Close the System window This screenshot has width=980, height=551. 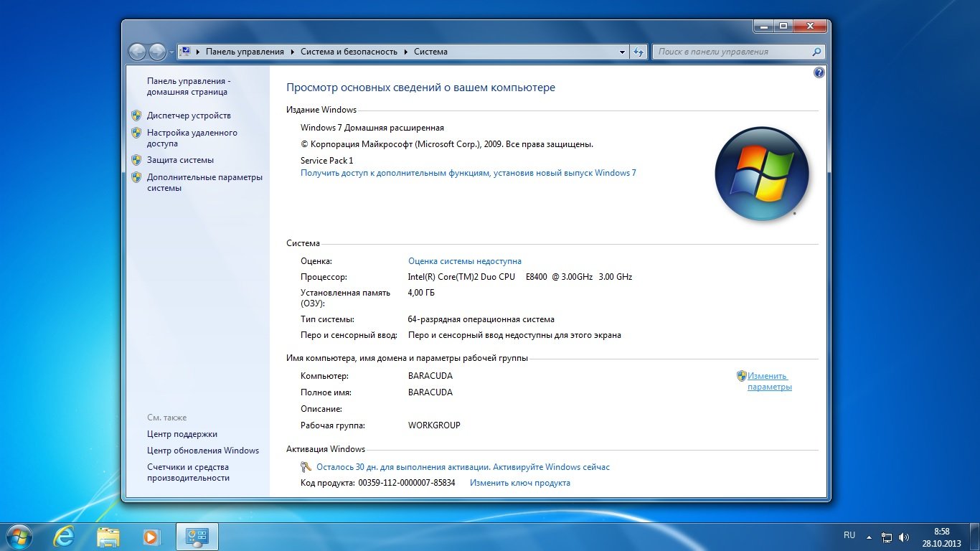pyautogui.click(x=809, y=26)
